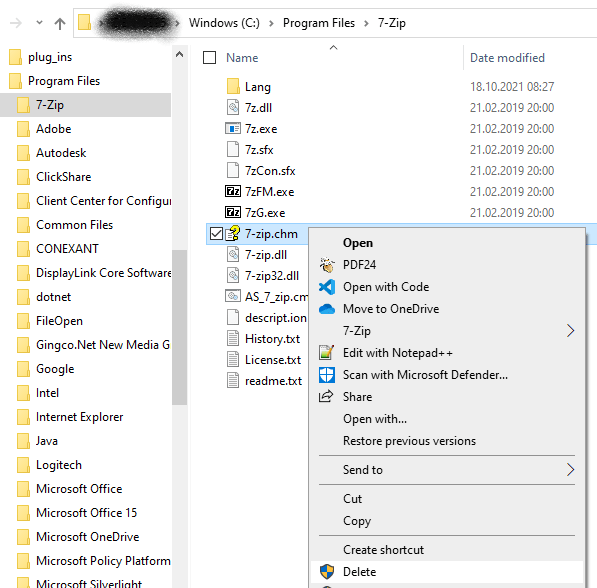Select Edit with Notepad++
The width and height of the screenshot is (597, 588).
tap(397, 353)
